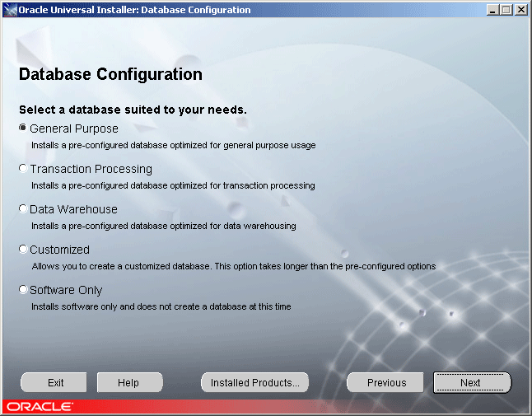532x416 pixels.
Task: Click the installer icon in title bar
Action: pyautogui.click(x=10, y=10)
